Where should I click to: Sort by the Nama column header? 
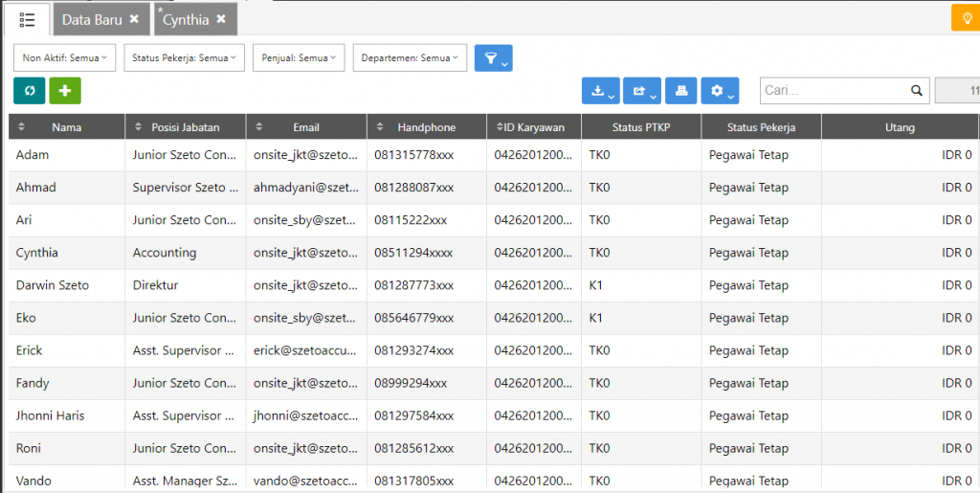pos(66,127)
